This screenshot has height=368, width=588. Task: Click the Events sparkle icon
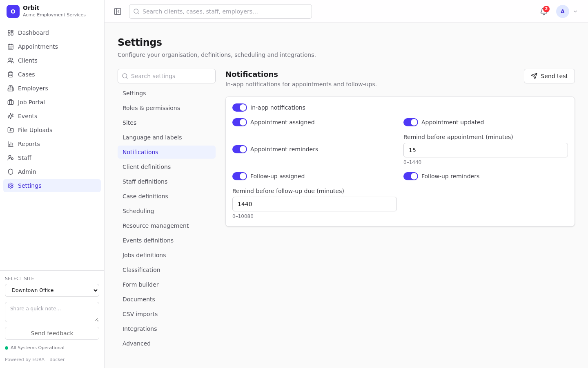pyautogui.click(x=11, y=116)
